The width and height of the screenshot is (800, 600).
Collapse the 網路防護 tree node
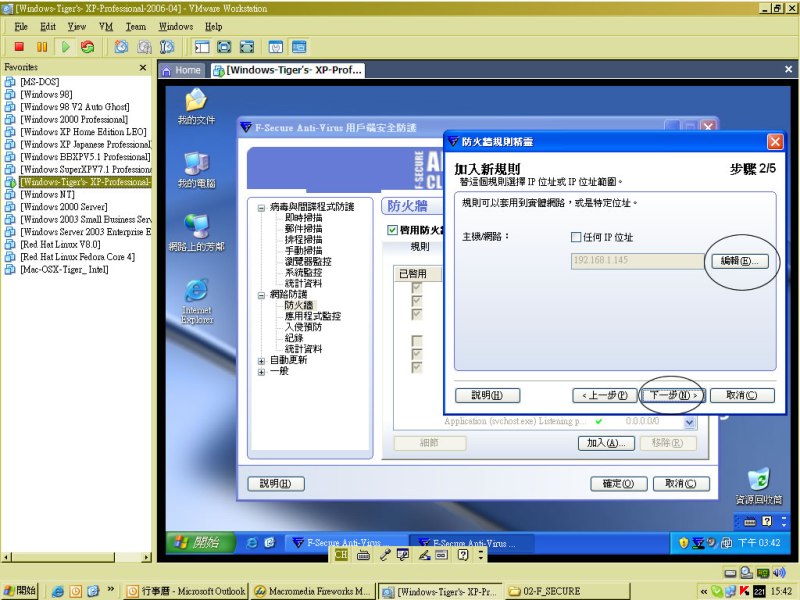pos(261,295)
